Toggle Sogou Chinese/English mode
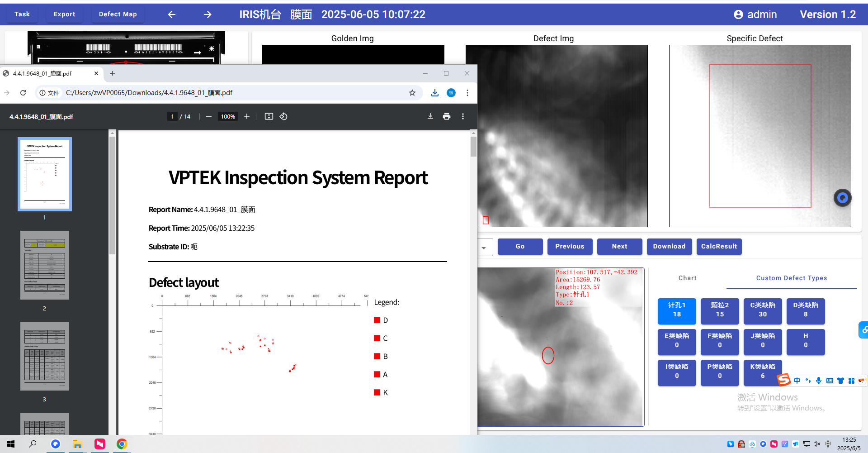The height and width of the screenshot is (453, 868). [797, 381]
